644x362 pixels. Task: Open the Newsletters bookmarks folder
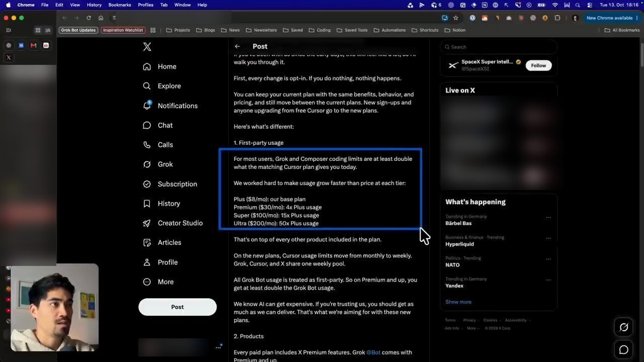(x=262, y=30)
